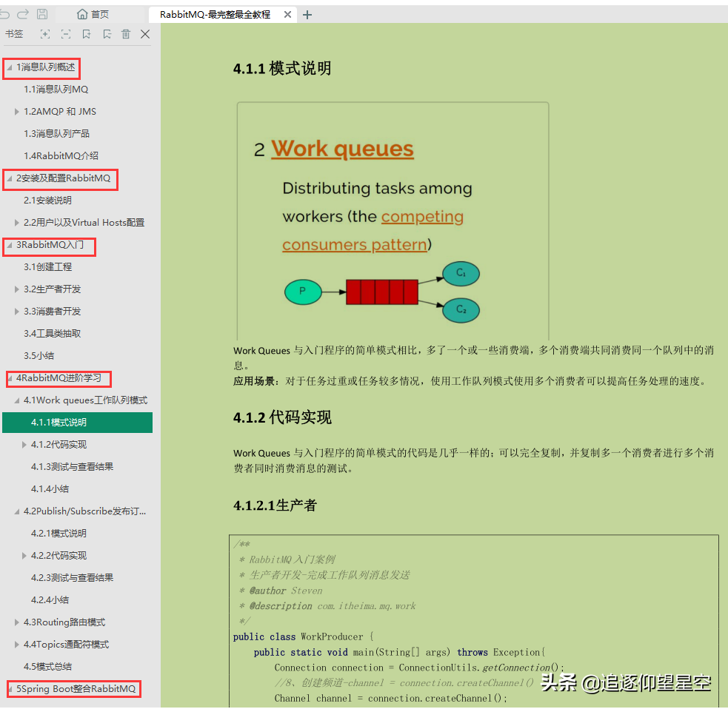Expand the 4.2.2代码实现 arrow

(x=24, y=555)
